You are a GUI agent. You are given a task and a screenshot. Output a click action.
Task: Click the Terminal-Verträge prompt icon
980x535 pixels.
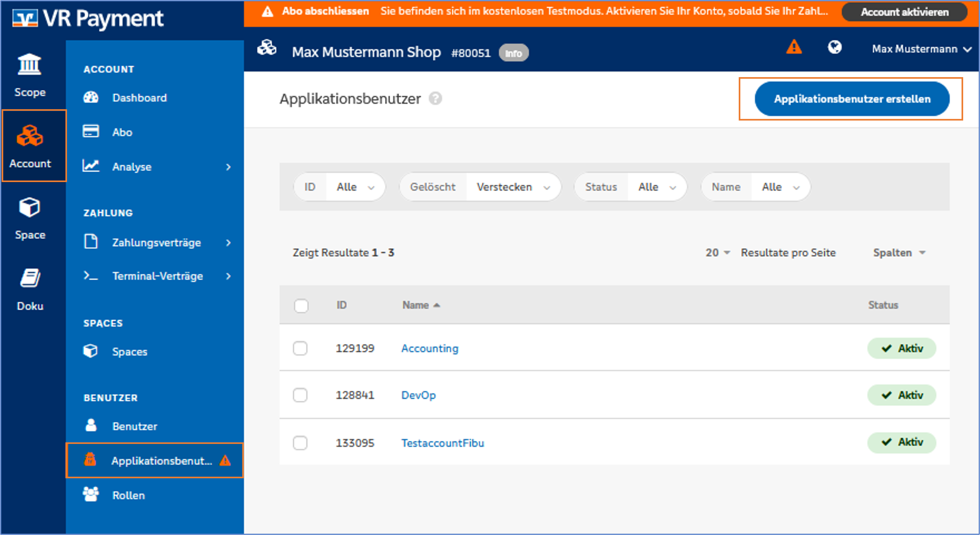tap(91, 275)
